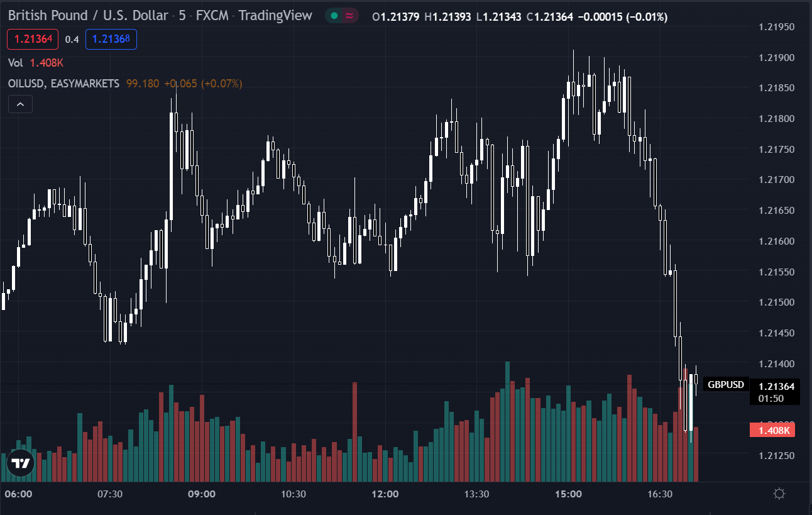Click the 5 minute interval label
The height and width of the screenshot is (515, 812).
tap(182, 16)
